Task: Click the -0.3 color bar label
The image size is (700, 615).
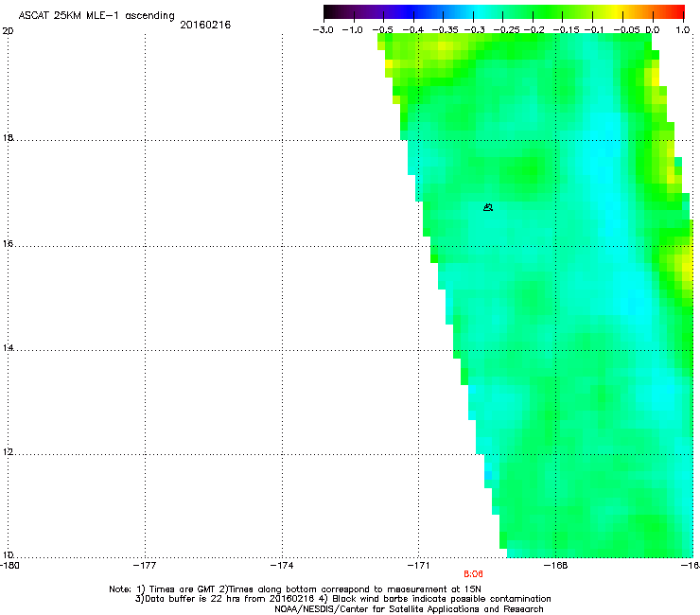Action: [x=475, y=30]
